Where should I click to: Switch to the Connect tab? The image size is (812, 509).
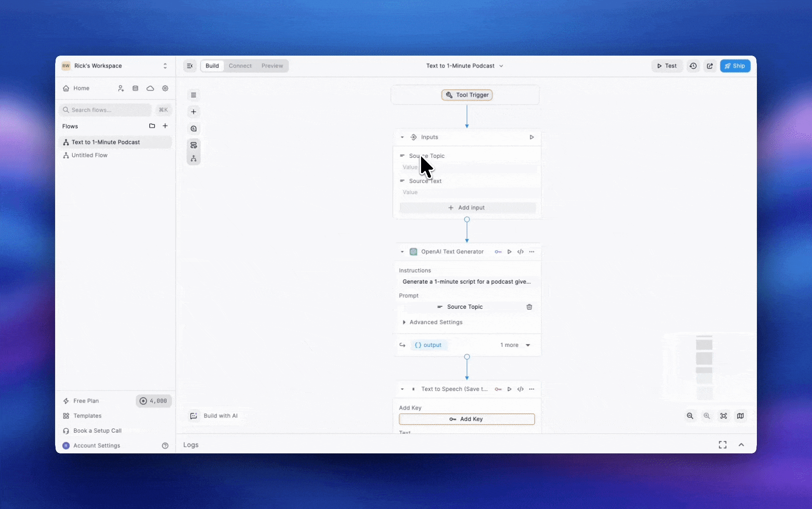(240, 66)
